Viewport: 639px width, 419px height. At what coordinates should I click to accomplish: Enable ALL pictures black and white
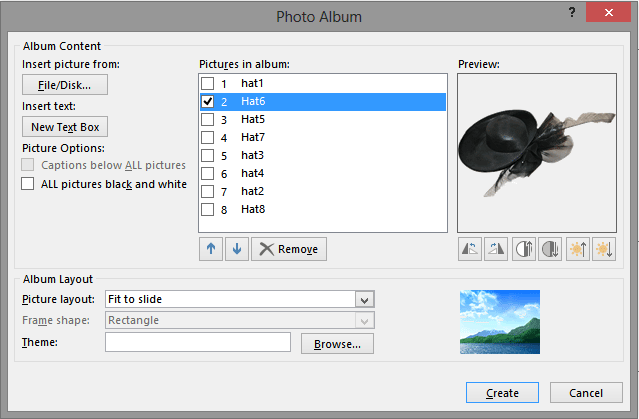point(28,183)
